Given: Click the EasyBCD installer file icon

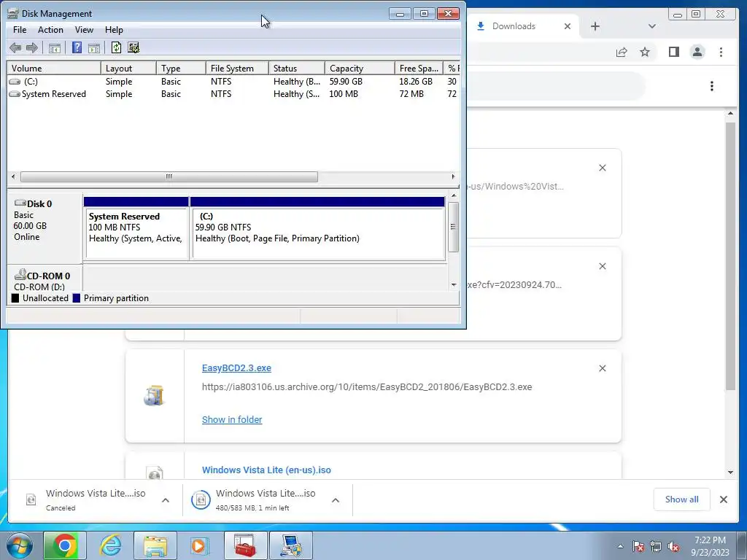Looking at the screenshot, I should click(155, 395).
